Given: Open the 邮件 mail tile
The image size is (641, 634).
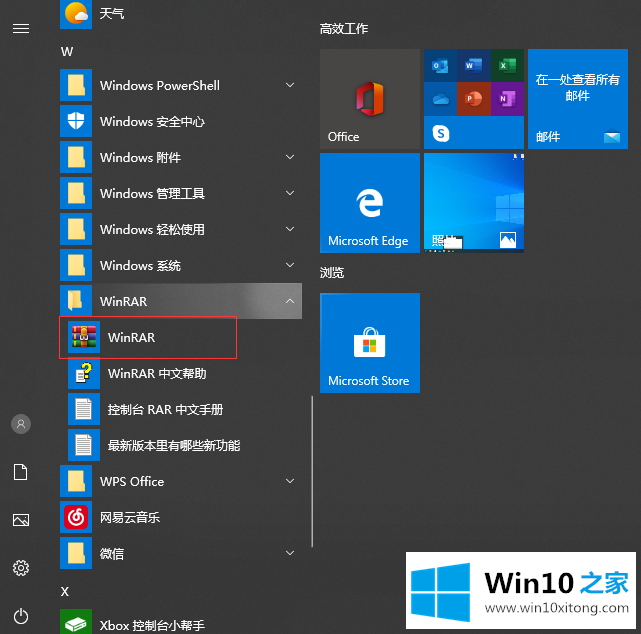Looking at the screenshot, I should click(578, 99).
